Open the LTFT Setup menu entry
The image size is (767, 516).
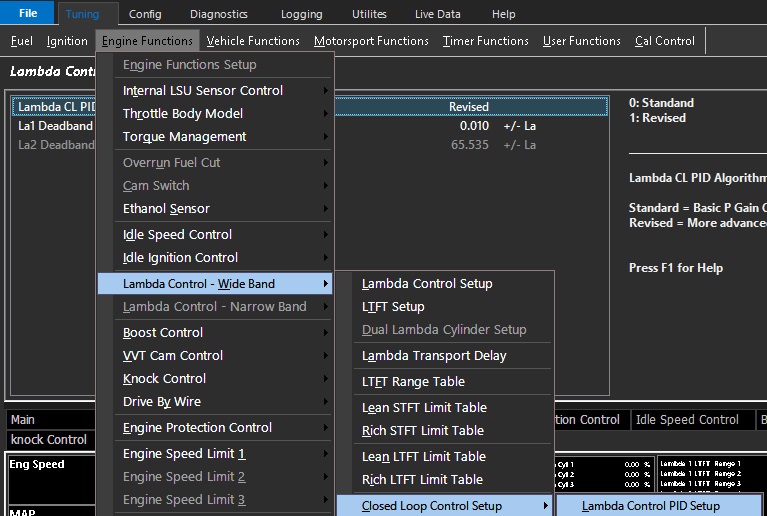point(393,306)
